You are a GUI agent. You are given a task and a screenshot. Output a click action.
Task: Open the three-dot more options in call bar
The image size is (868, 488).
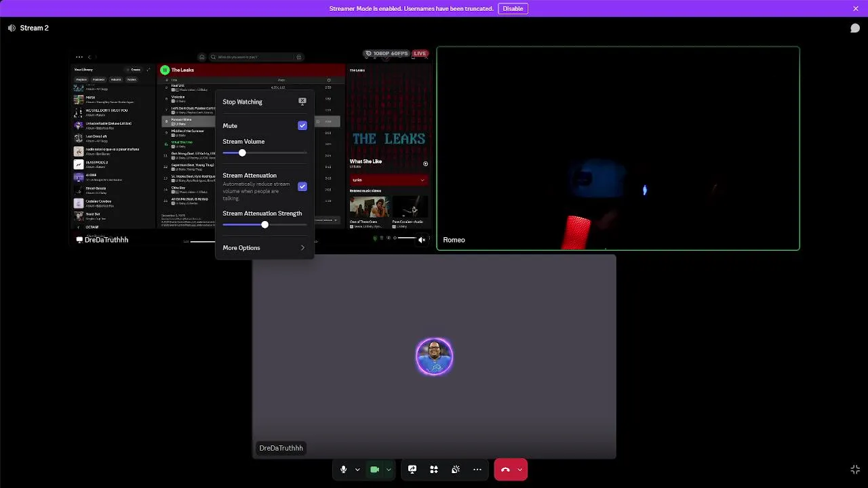pyautogui.click(x=477, y=470)
